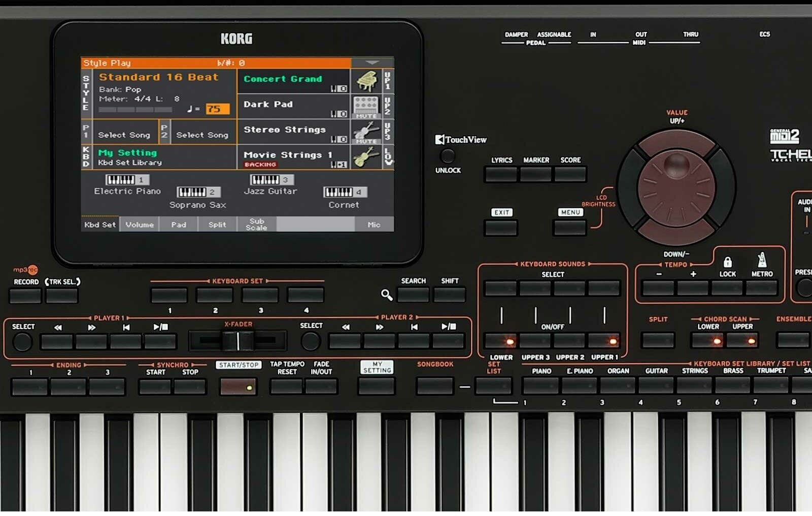Toggle the Upper 1 sound On/Off button
The image size is (812, 516).
tap(604, 341)
